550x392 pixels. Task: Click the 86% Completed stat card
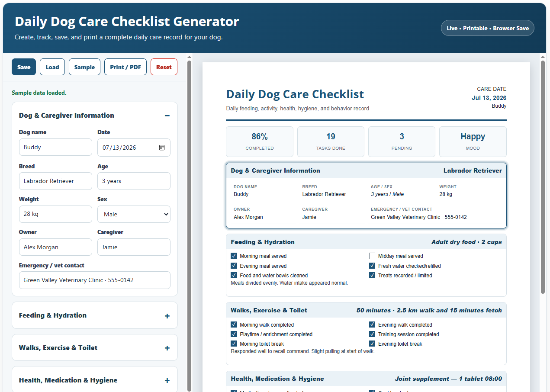[260, 141]
